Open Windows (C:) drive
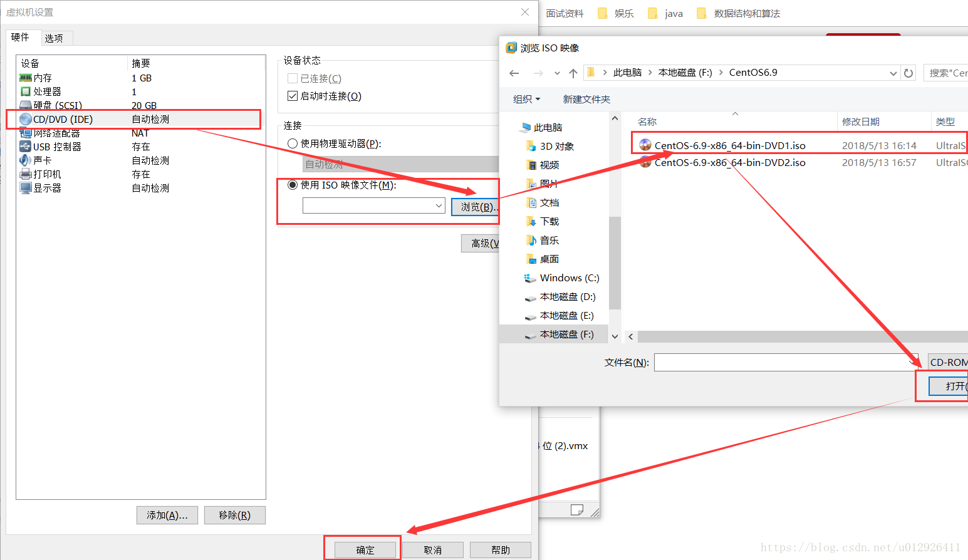Viewport: 968px width, 560px height. click(x=561, y=277)
